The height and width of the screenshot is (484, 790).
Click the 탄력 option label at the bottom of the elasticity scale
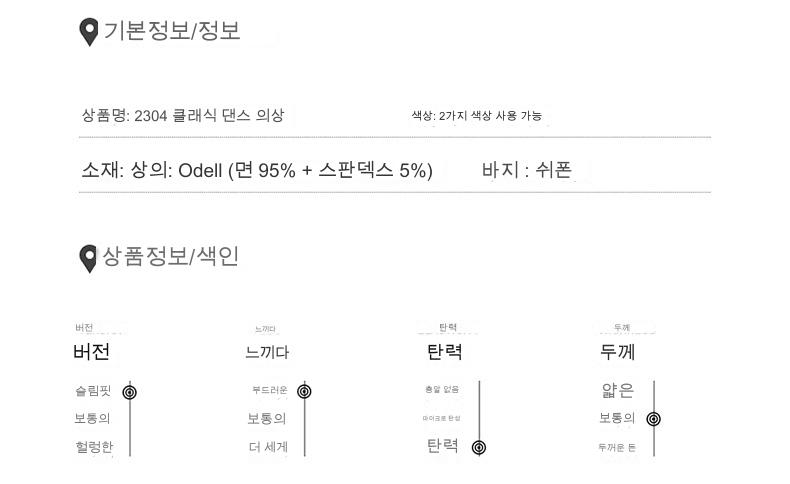(443, 446)
